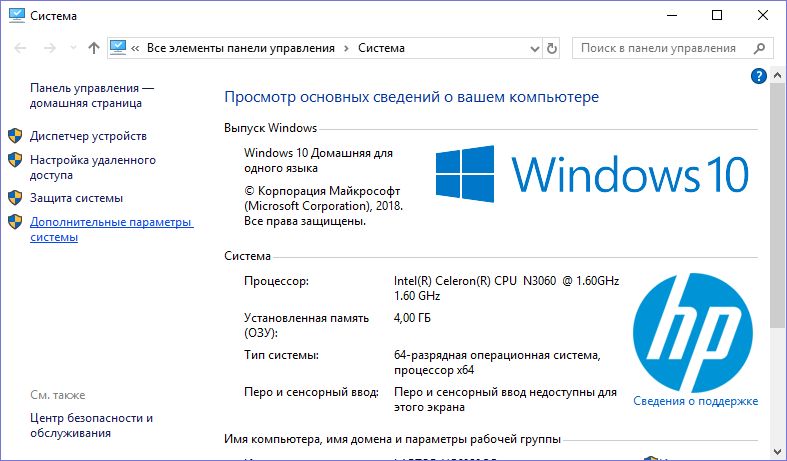Click the 'Выпуск Windows' section heading
Viewport: 787px width, 461px height.
click(271, 128)
